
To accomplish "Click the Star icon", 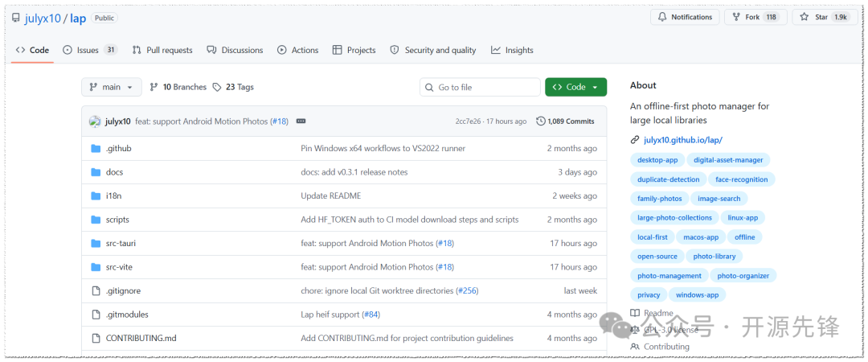I will point(805,17).
